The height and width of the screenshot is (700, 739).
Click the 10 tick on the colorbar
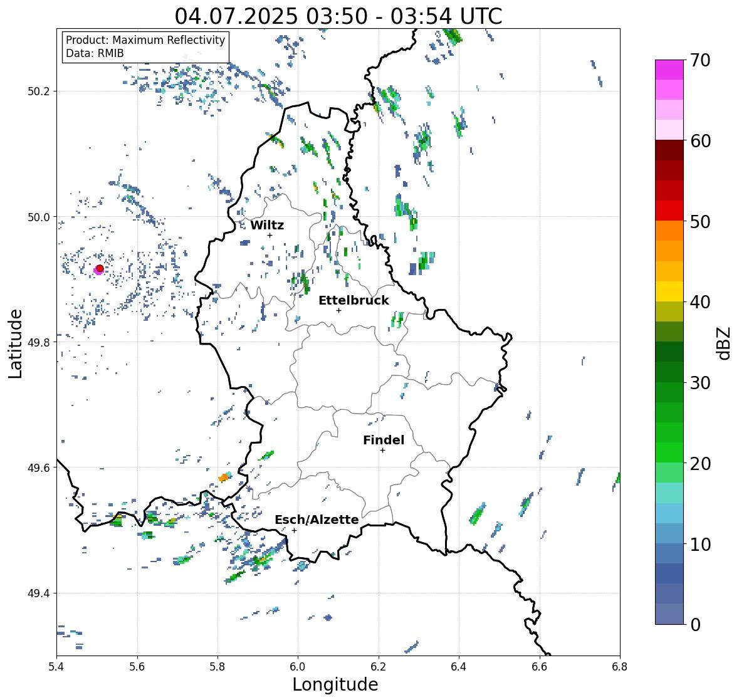click(700, 544)
